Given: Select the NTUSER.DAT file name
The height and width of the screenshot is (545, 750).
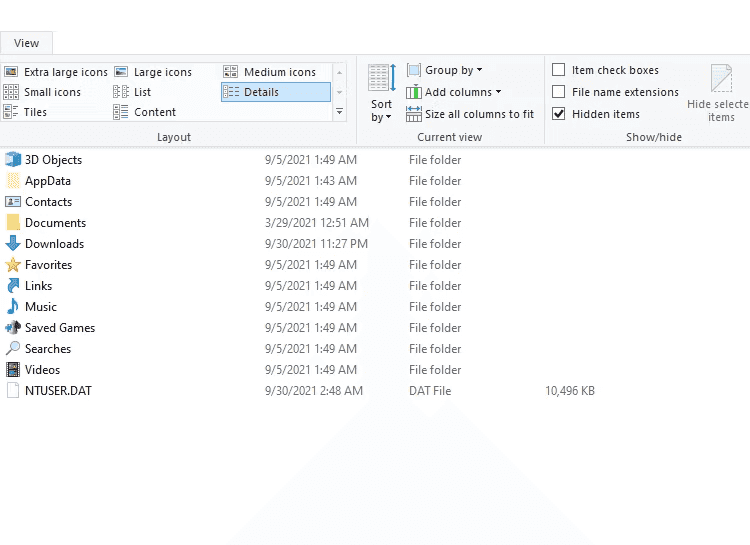Looking at the screenshot, I should [x=58, y=391].
